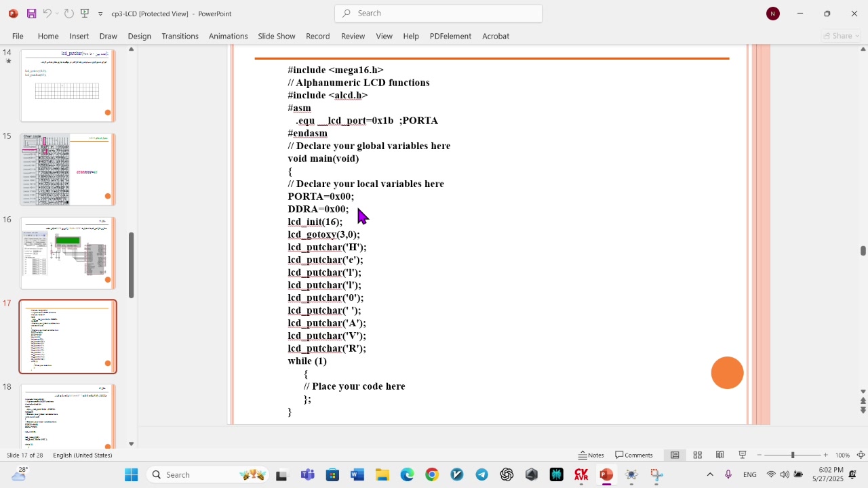Click the main slide scrollbar up arrow

tap(863, 49)
